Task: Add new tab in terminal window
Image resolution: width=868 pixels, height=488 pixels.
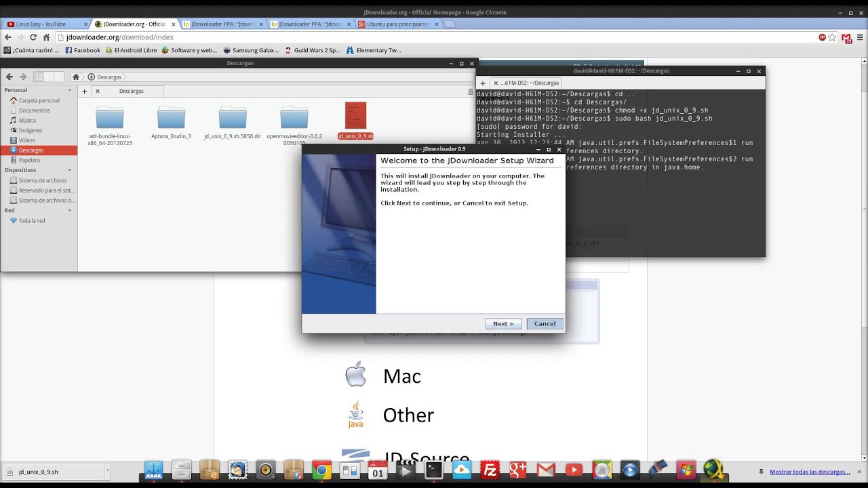Action: [x=483, y=83]
